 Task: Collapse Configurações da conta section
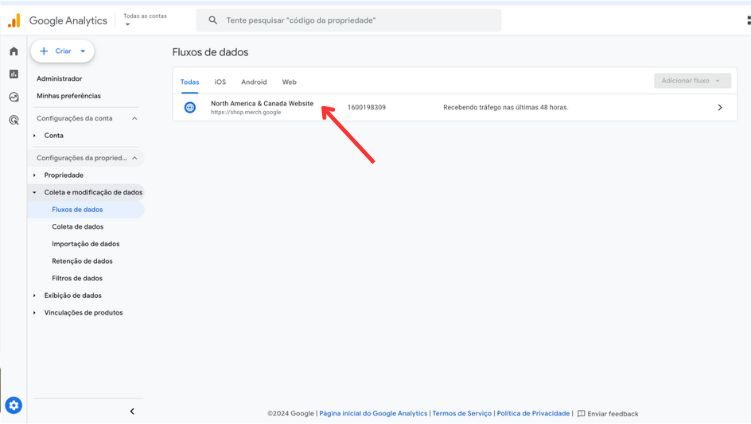tap(135, 118)
